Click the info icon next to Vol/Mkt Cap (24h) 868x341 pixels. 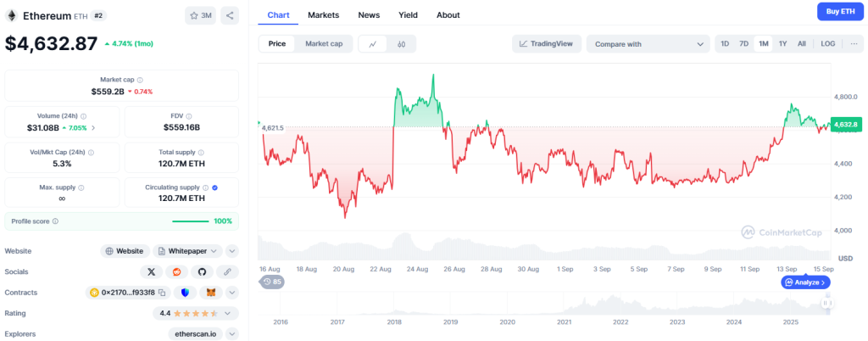(x=91, y=152)
